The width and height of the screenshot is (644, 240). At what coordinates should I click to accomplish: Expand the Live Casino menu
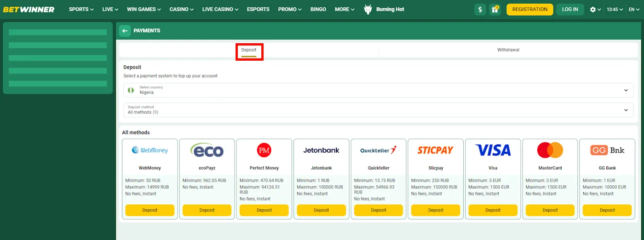click(220, 9)
